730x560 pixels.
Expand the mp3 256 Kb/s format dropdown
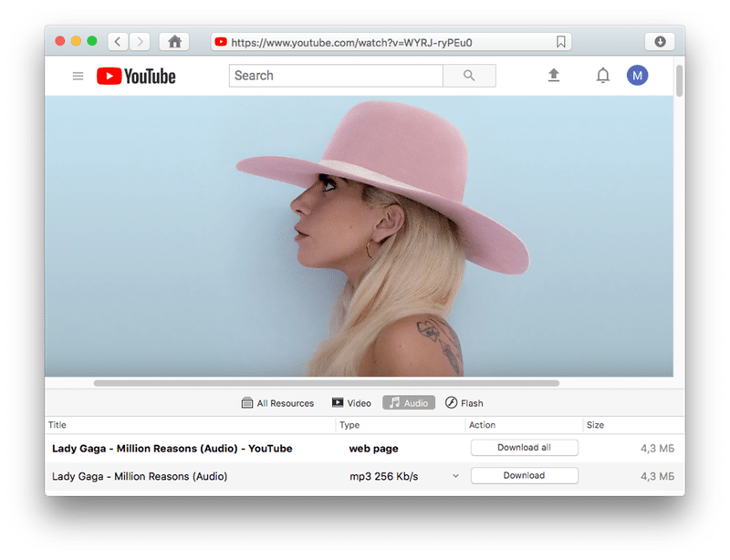pos(455,476)
